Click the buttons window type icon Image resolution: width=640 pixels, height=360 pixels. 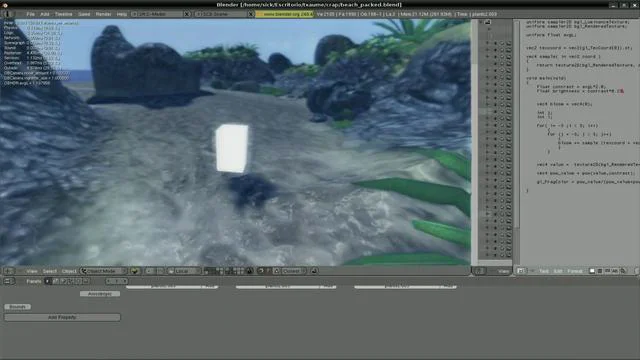[x=8, y=281]
